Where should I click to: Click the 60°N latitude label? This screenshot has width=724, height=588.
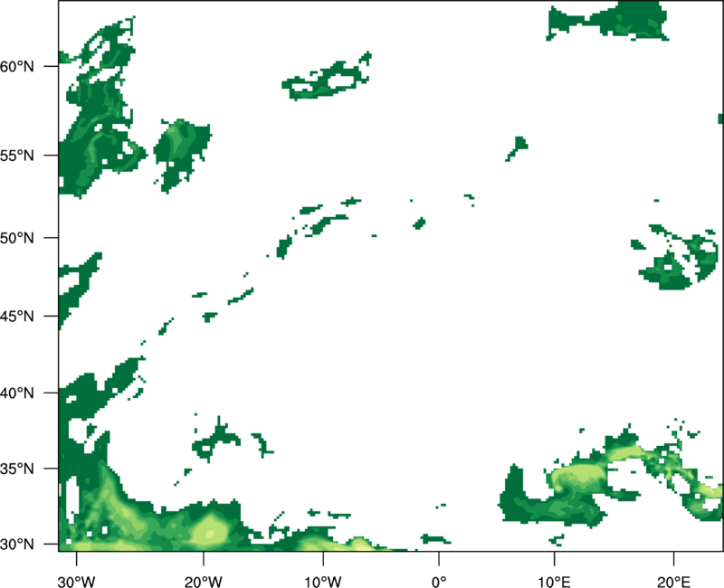click(x=17, y=67)
